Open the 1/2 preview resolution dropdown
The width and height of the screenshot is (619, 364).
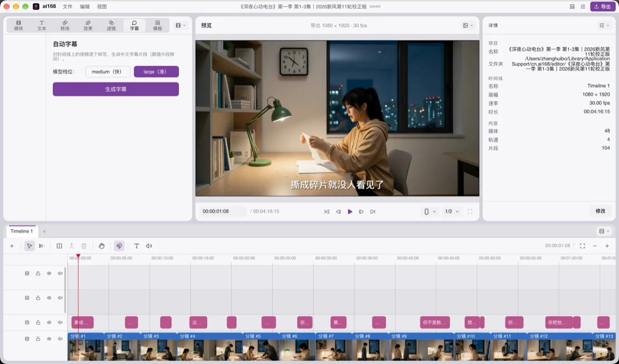pyautogui.click(x=452, y=211)
